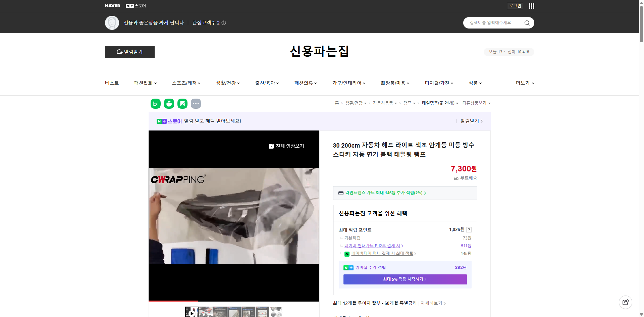Select the 베스트 menu item
The height and width of the screenshot is (317, 644).
pyautogui.click(x=111, y=83)
